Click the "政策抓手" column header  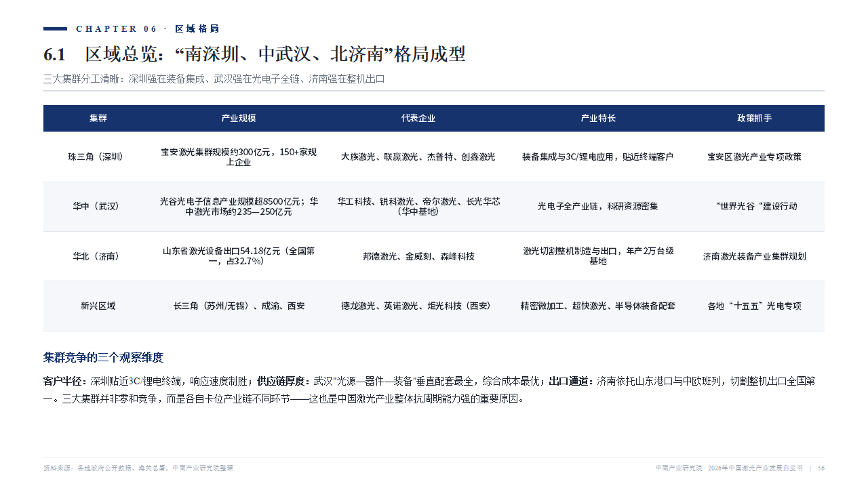pos(755,118)
